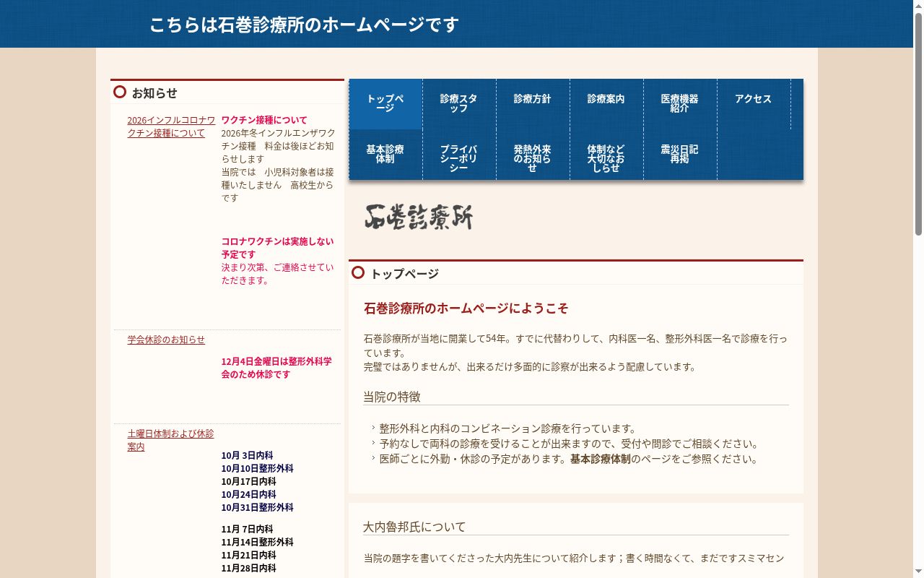Viewport: 924px width, 578px height.
Task: Click the 10月31日整形外科 schedule entry
Action: (x=258, y=507)
